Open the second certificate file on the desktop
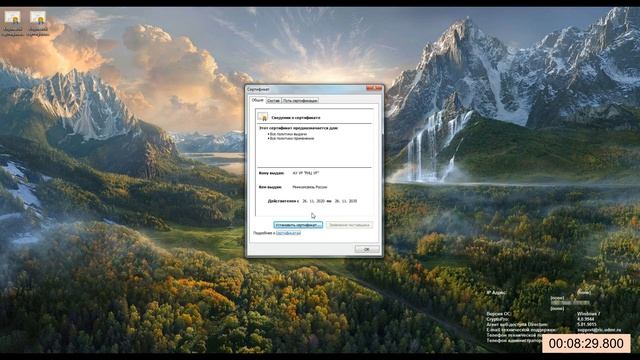This screenshot has width=640, height=360. (x=38, y=24)
